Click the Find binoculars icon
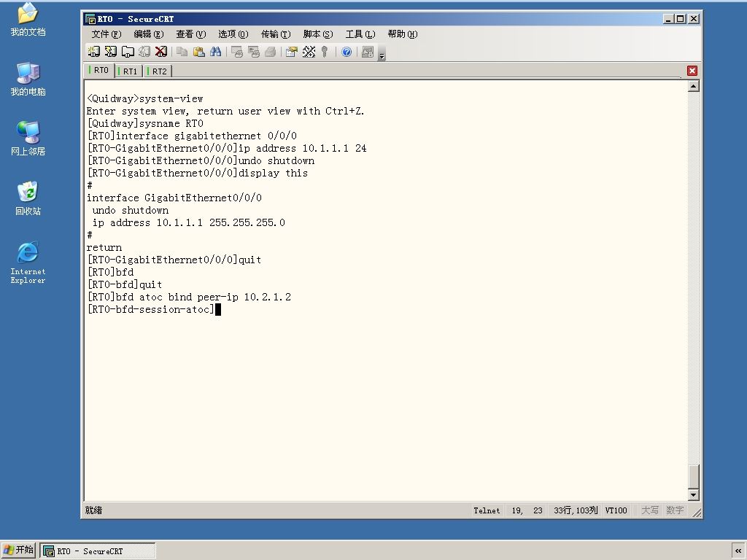This screenshot has width=747, height=560. pos(215,52)
